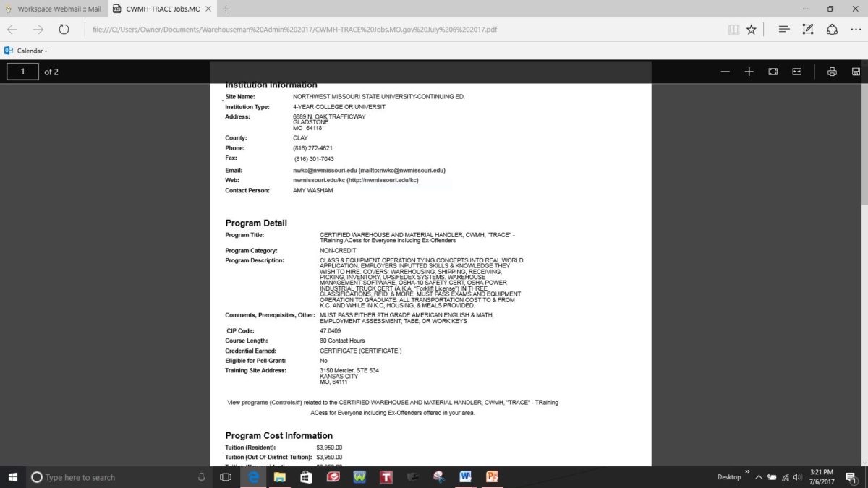Click "4-YEAR COLLEGE OR UNIVERSIT" institution type

(x=339, y=107)
